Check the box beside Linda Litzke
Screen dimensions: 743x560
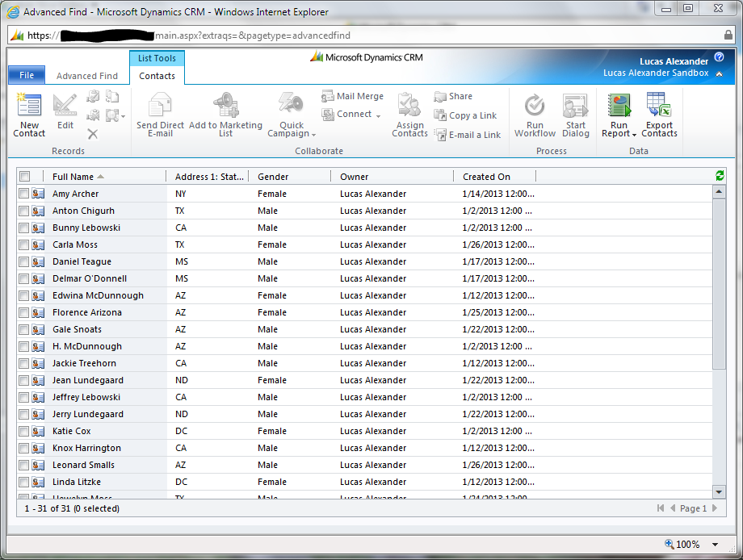click(23, 482)
